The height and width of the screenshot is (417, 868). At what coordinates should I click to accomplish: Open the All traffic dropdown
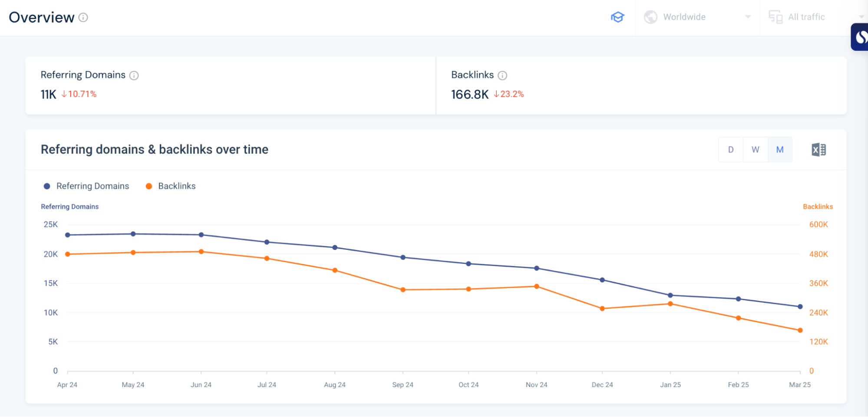pyautogui.click(x=806, y=17)
